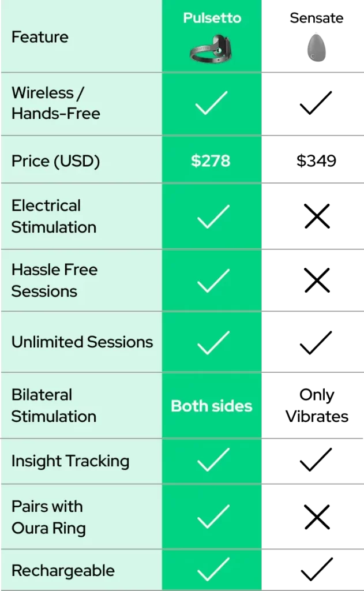This screenshot has width=364, height=591.
Task: Click the Wireless / Hands-Free row label
Action: tap(55, 103)
